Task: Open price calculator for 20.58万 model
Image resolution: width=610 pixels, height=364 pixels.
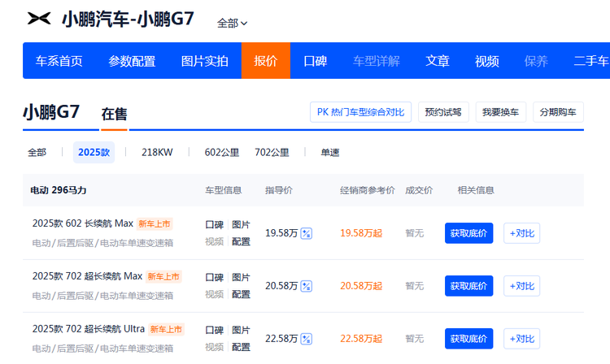Action: coord(307,286)
